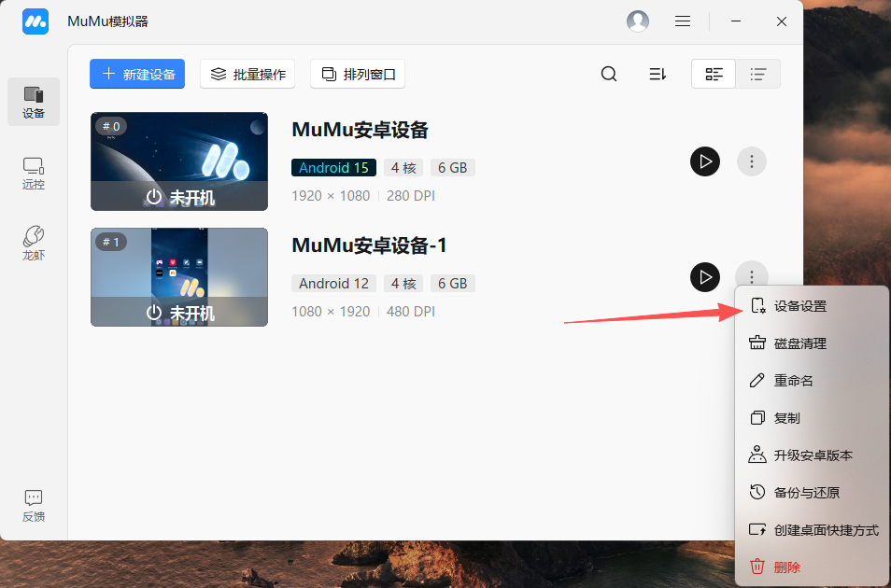
Task: Click the MuMu安卓设备-1 device name
Action: [x=369, y=246]
